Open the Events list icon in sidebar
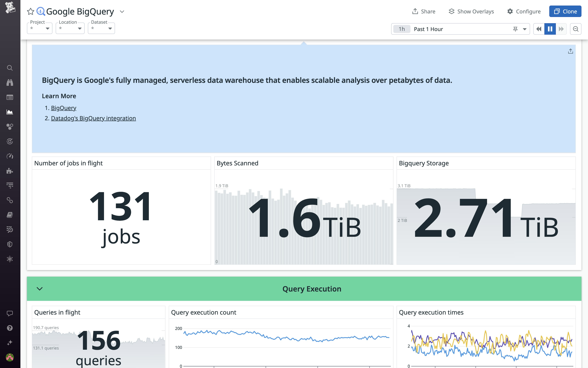This screenshot has width=588, height=368. pyautogui.click(x=10, y=97)
